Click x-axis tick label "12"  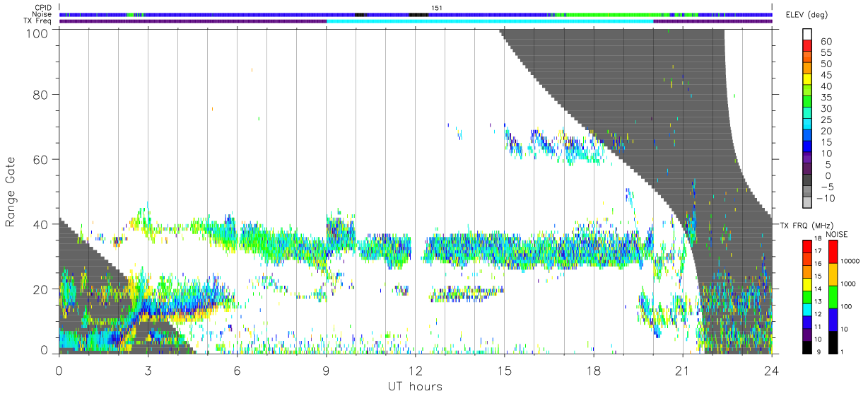point(416,370)
